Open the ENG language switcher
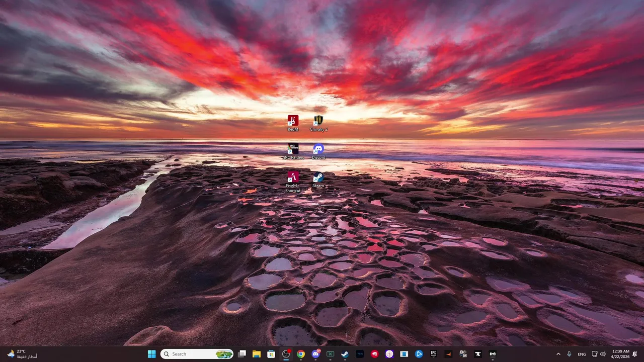Screen dimensions: 644x362 pyautogui.click(x=582, y=354)
